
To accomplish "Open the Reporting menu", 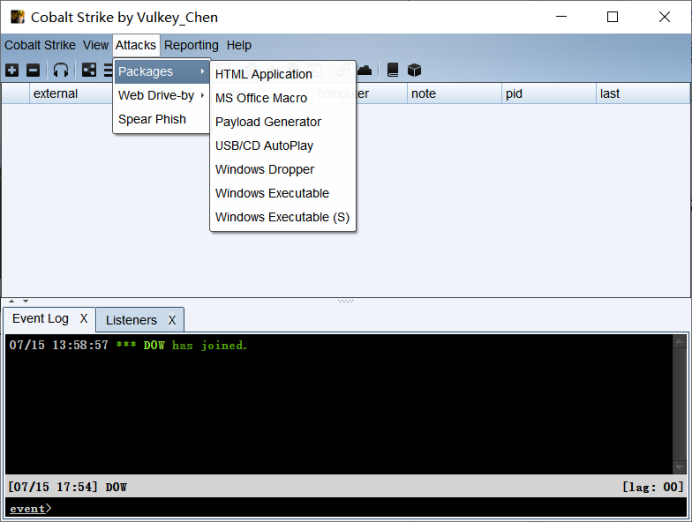I will click(191, 45).
